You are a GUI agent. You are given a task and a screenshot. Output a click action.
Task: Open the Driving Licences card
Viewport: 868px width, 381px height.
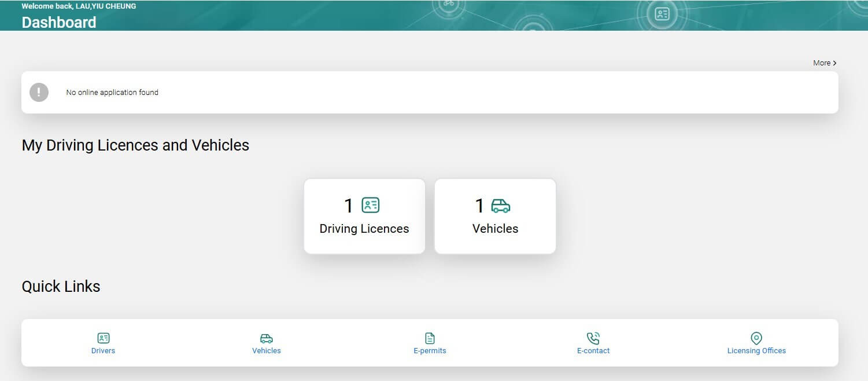click(364, 216)
